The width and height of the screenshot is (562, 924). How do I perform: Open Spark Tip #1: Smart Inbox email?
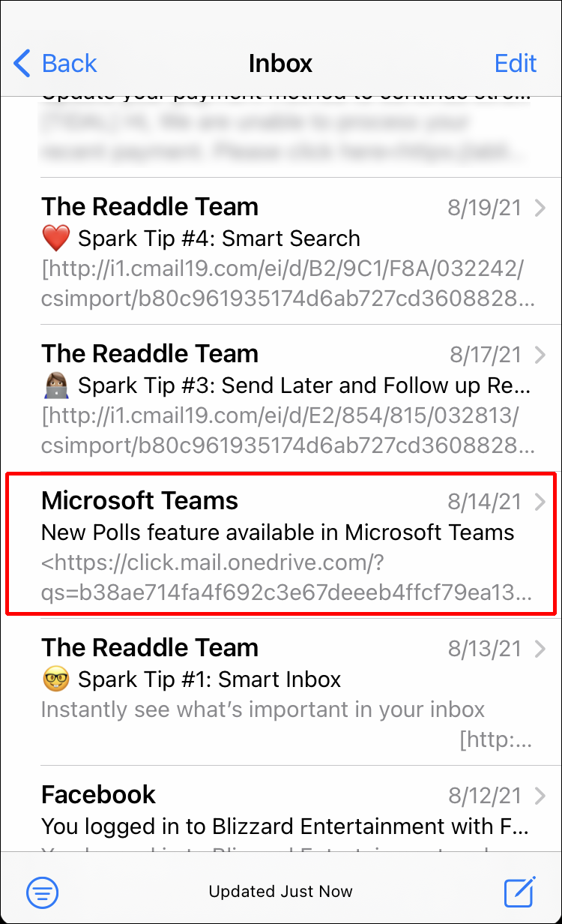coord(210,680)
